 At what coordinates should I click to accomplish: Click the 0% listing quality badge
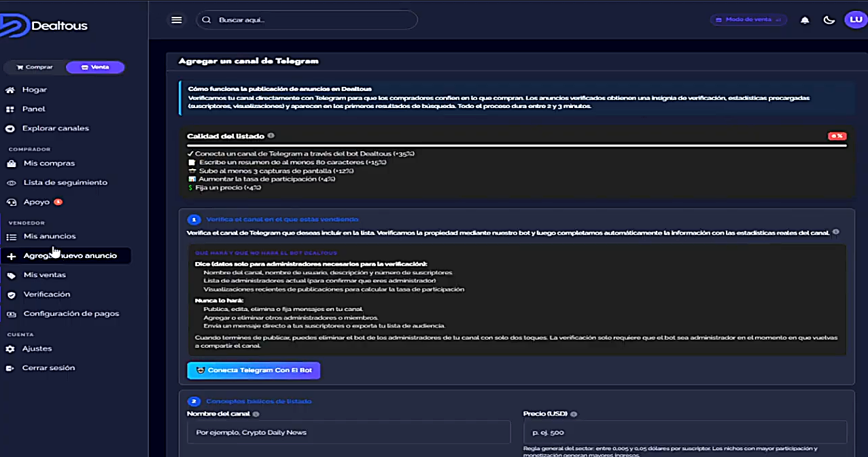[x=837, y=136]
